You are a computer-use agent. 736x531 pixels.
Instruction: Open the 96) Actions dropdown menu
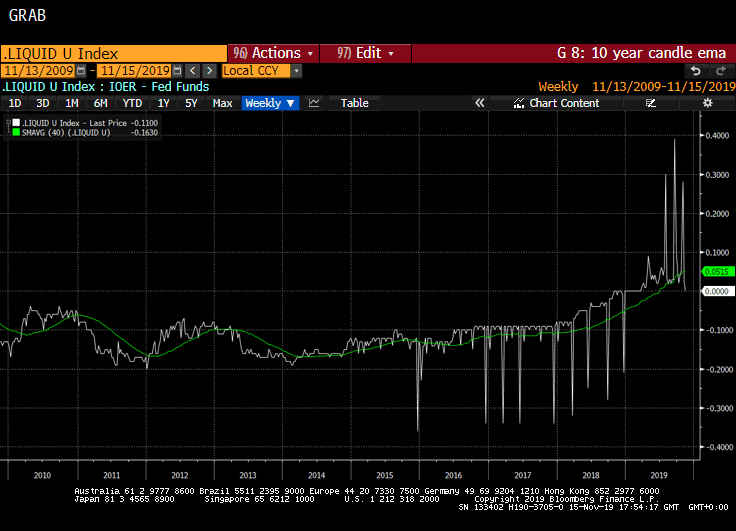(x=273, y=53)
